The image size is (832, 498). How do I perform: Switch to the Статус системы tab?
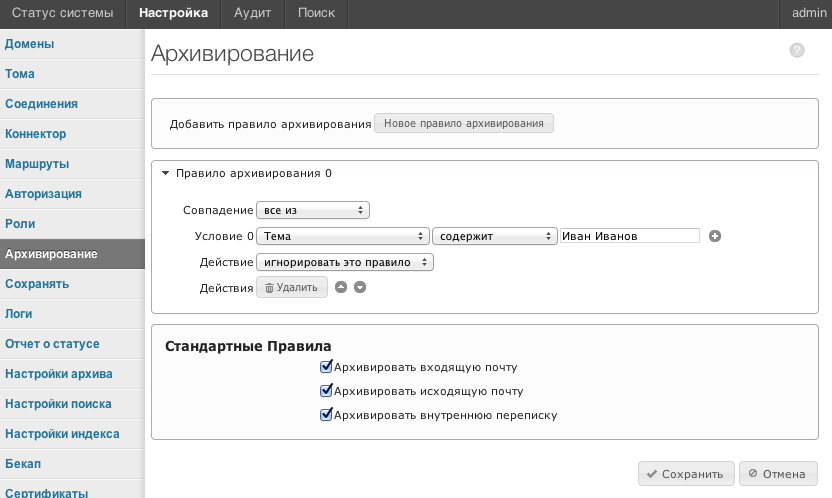point(63,13)
